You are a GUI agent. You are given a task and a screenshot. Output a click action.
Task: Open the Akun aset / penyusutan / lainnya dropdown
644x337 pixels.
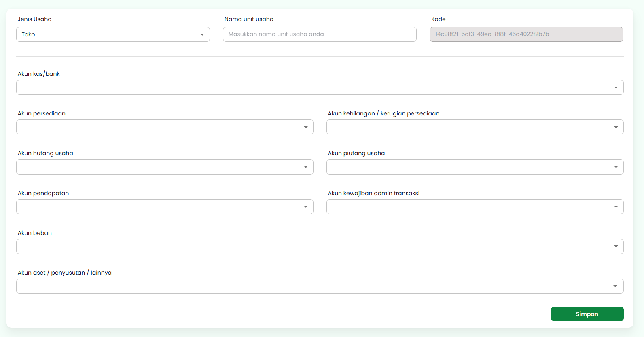tap(320, 286)
